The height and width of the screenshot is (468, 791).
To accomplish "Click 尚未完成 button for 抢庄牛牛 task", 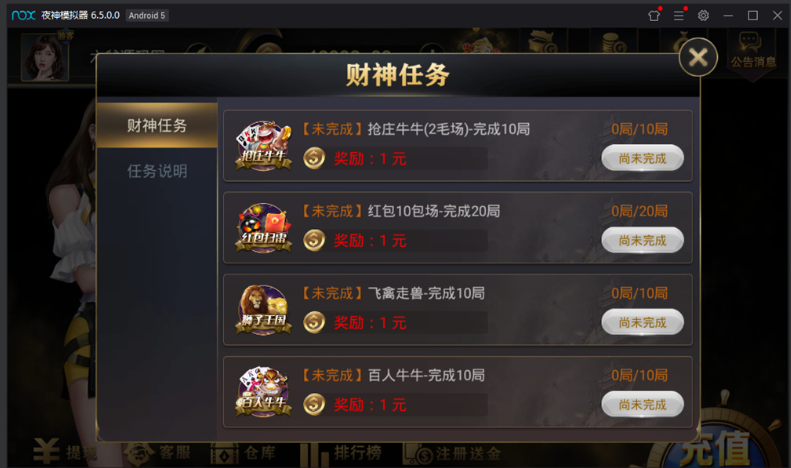I will pyautogui.click(x=642, y=158).
